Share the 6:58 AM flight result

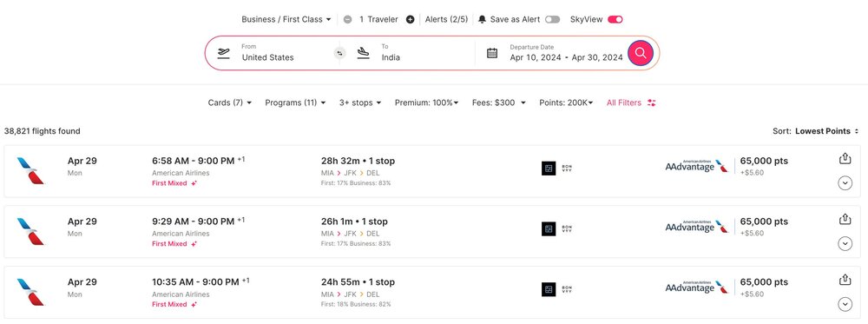(x=845, y=158)
